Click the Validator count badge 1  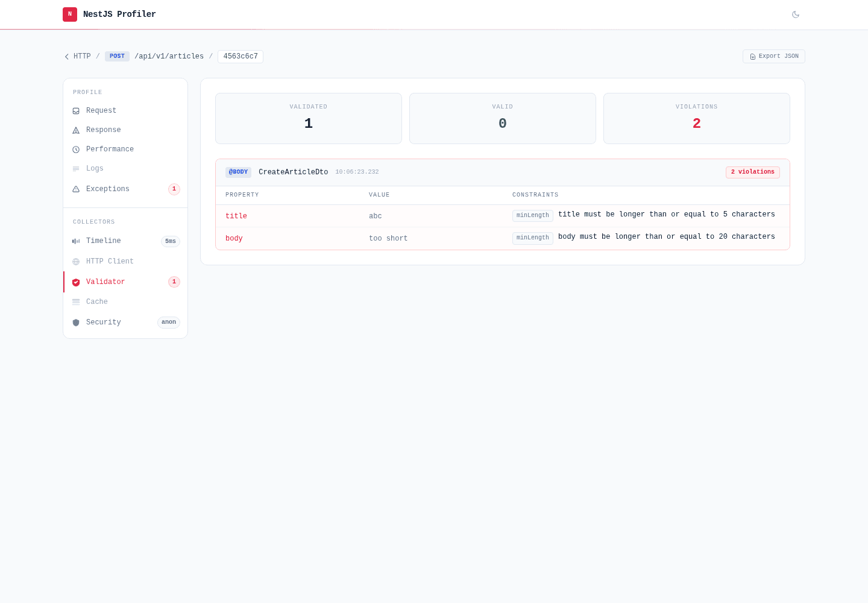174,282
